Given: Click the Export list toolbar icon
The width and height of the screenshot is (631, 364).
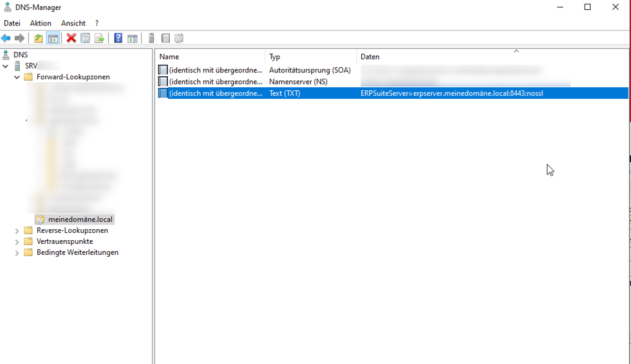Looking at the screenshot, I should click(x=99, y=38).
